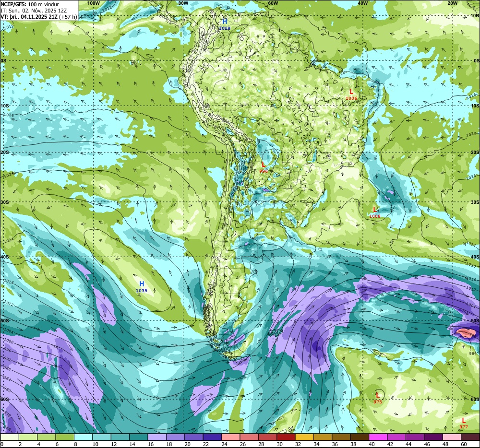This screenshot has height=448, width=480.
Task: Click the L 1008 low pressure marker
Action: pyautogui.click(x=375, y=212)
